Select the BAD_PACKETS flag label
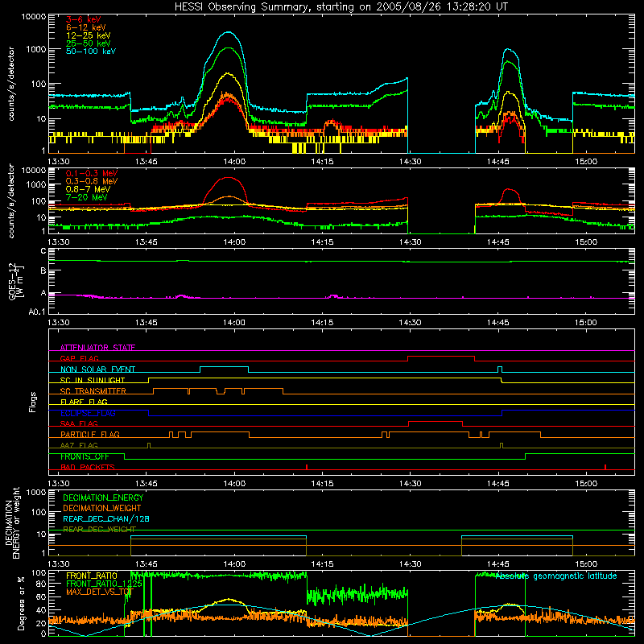Image resolution: width=644 pixels, height=644 pixels. click(x=88, y=467)
